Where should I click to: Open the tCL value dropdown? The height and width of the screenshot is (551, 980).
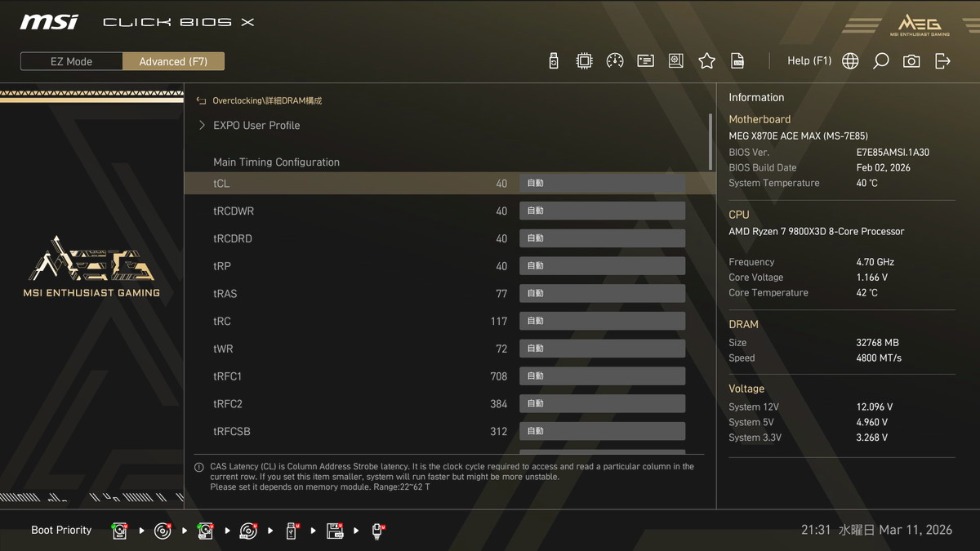(602, 184)
